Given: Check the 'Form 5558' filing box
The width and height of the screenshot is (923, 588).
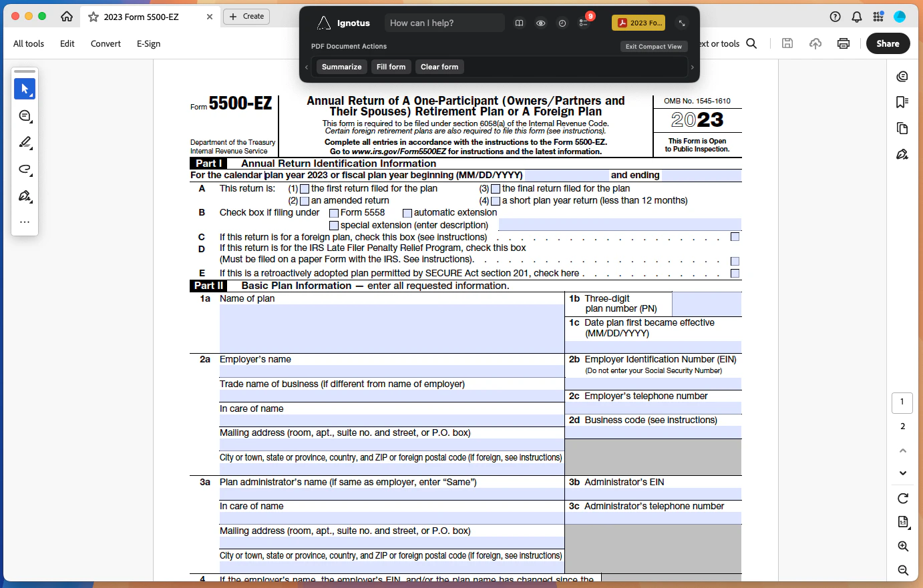Looking at the screenshot, I should point(333,212).
